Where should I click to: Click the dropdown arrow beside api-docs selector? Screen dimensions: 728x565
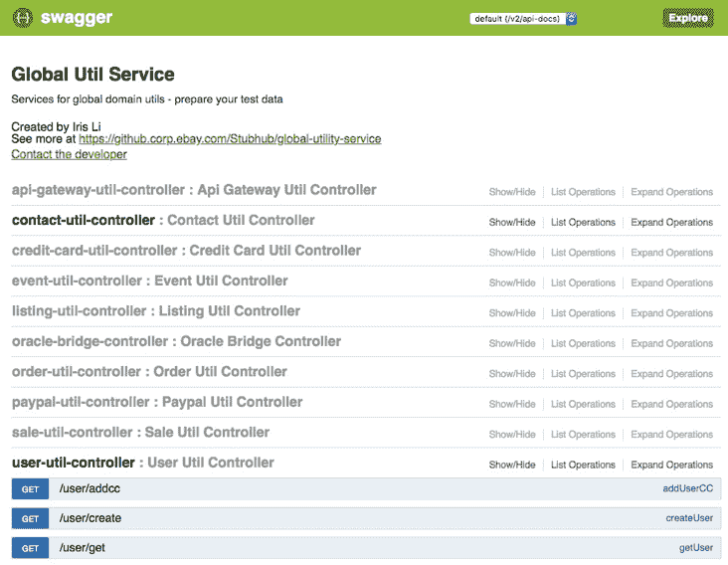click(x=572, y=19)
